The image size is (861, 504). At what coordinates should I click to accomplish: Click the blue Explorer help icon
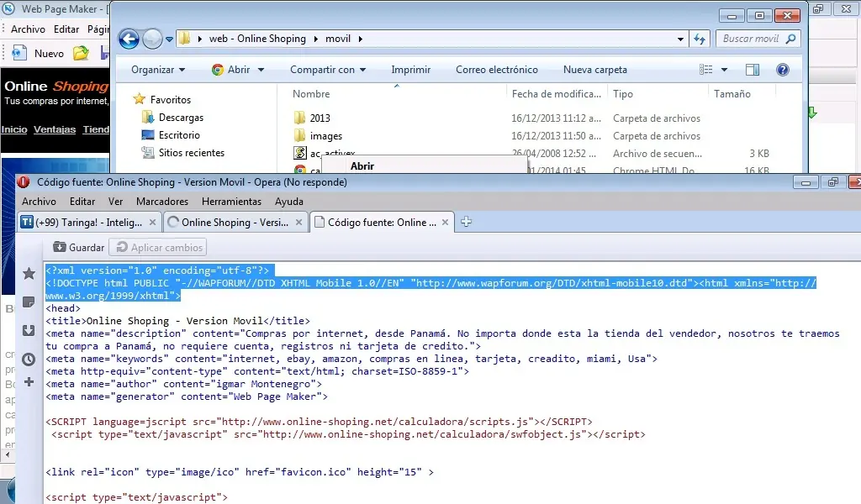tap(783, 70)
